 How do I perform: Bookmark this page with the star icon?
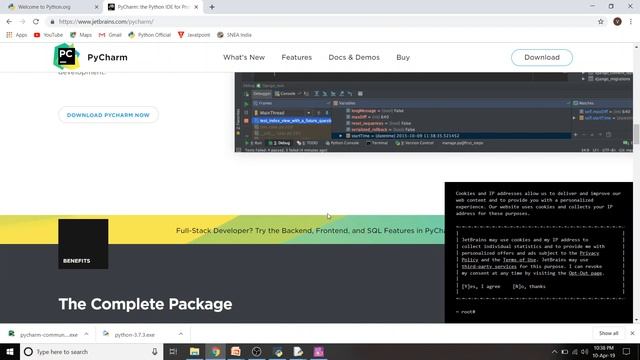[600, 22]
